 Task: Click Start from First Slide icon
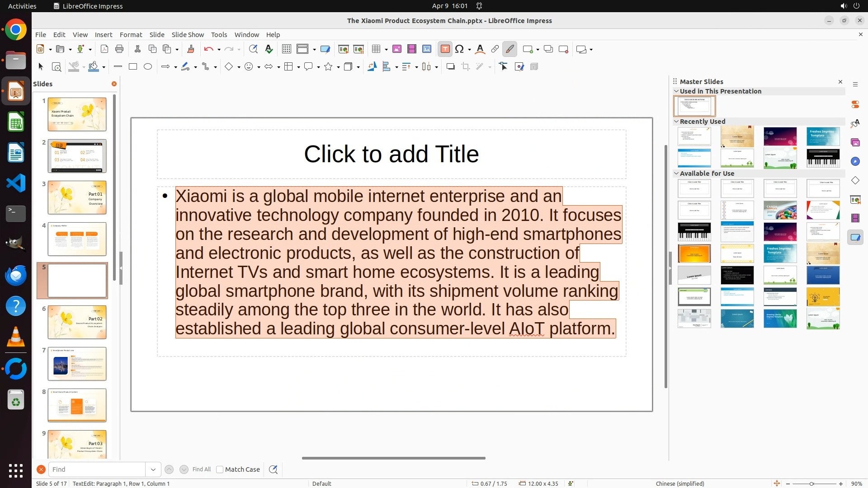(344, 49)
